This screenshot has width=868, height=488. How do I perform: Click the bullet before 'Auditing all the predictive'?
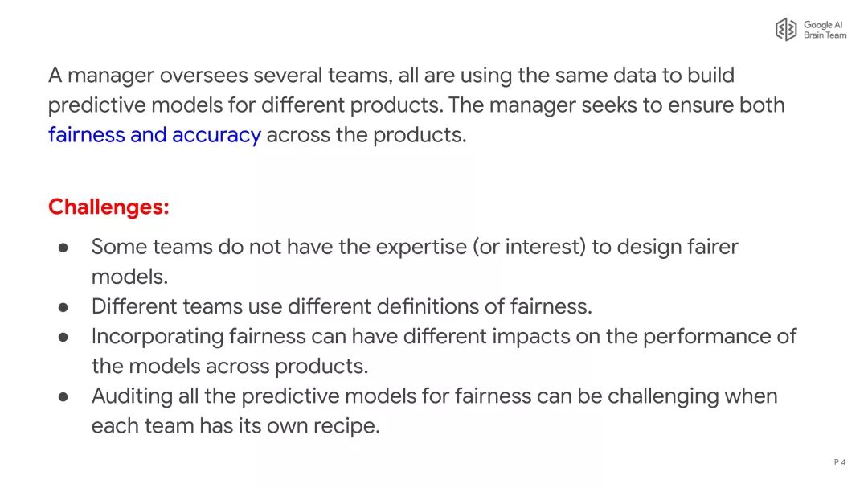pos(63,396)
